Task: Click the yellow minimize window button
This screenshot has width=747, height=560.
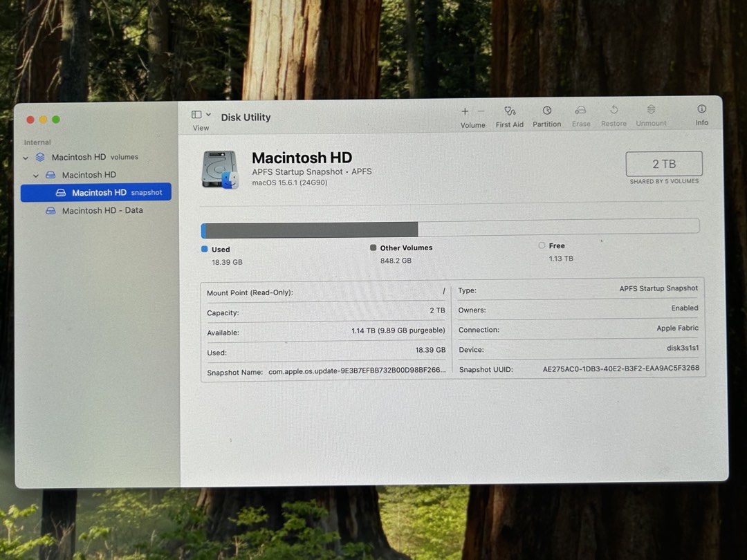Action: [44, 120]
